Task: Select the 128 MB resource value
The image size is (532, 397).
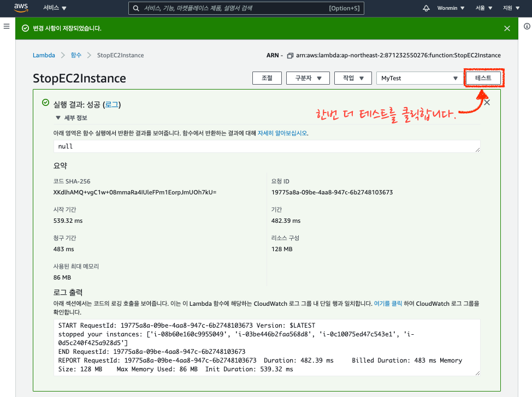Action: [282, 249]
